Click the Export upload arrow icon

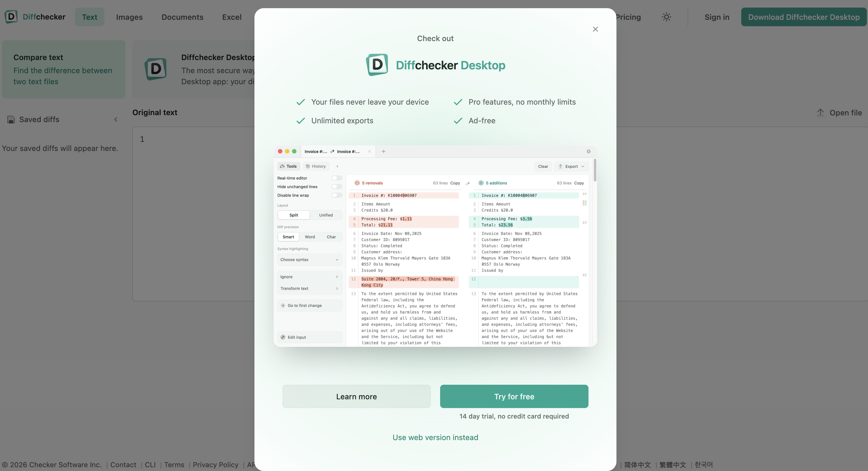coord(560,166)
